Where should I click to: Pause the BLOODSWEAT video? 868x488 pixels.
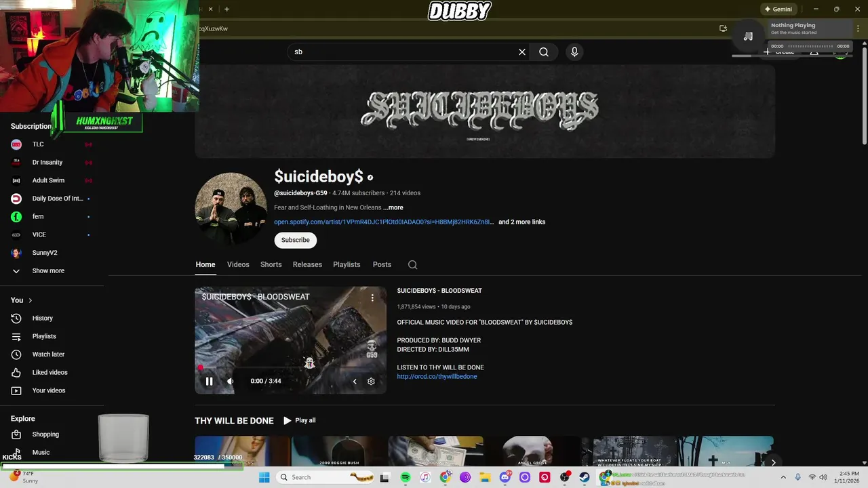[209, 382]
